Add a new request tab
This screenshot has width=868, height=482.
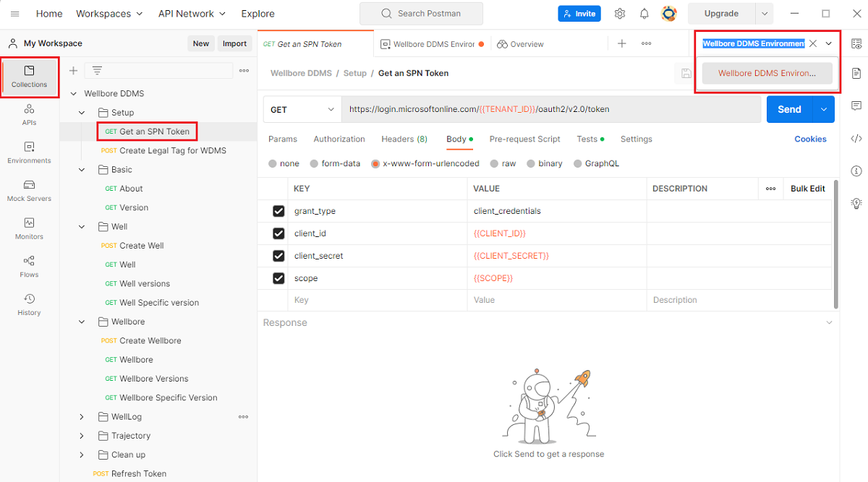[622, 43]
